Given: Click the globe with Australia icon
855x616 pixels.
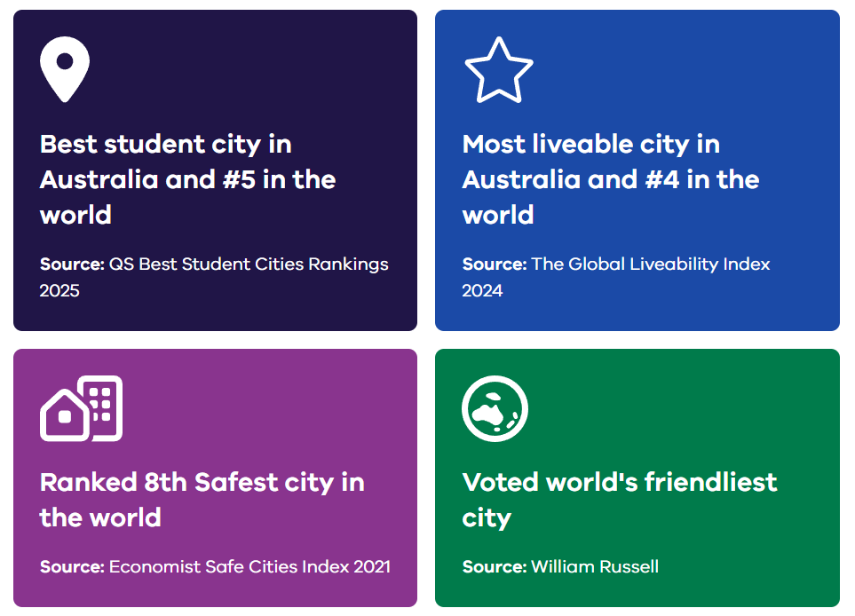Looking at the screenshot, I should point(495,408).
